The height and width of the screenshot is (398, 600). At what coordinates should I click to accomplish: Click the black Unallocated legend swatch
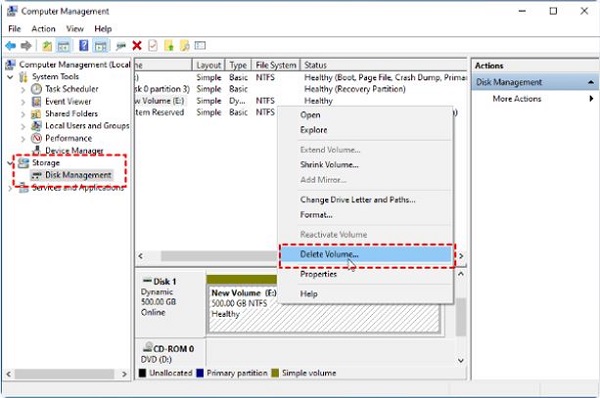tap(142, 373)
